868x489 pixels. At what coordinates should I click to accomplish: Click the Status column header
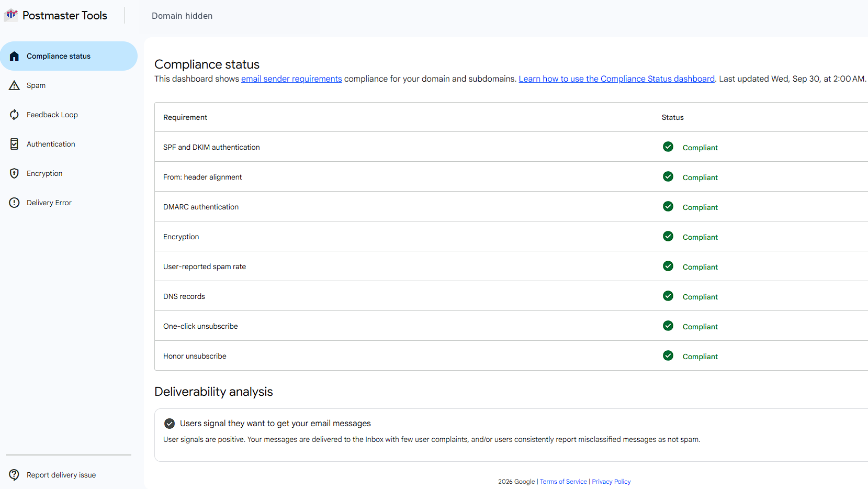(x=673, y=117)
